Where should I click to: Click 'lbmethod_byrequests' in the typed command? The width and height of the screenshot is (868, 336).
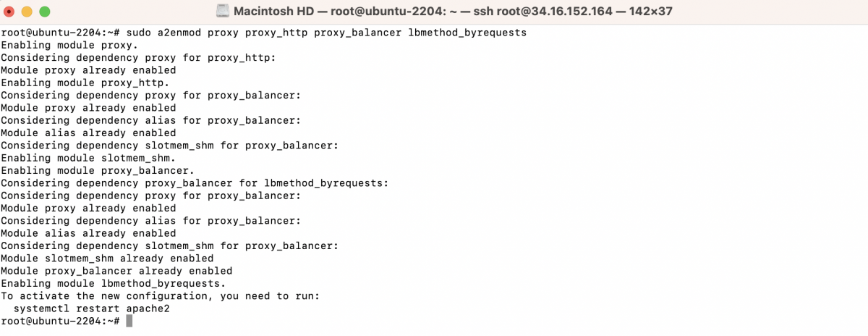tap(467, 33)
